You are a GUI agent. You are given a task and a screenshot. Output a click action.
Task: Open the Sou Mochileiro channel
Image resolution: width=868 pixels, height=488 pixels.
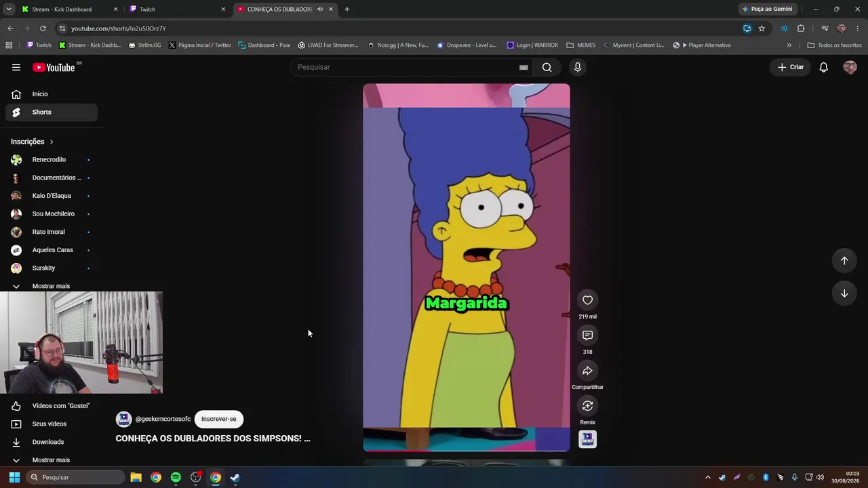click(52, 214)
